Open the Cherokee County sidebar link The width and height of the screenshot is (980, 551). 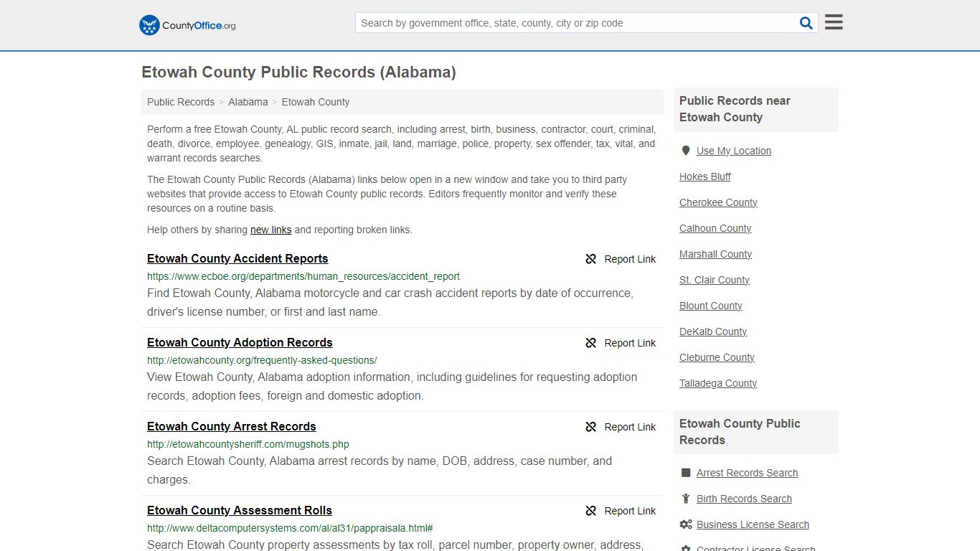[x=718, y=202]
